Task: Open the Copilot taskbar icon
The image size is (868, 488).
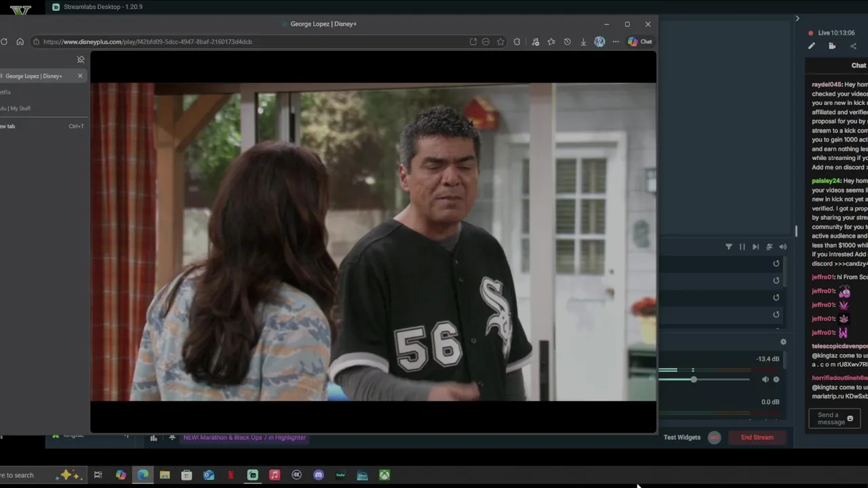Action: (x=121, y=475)
